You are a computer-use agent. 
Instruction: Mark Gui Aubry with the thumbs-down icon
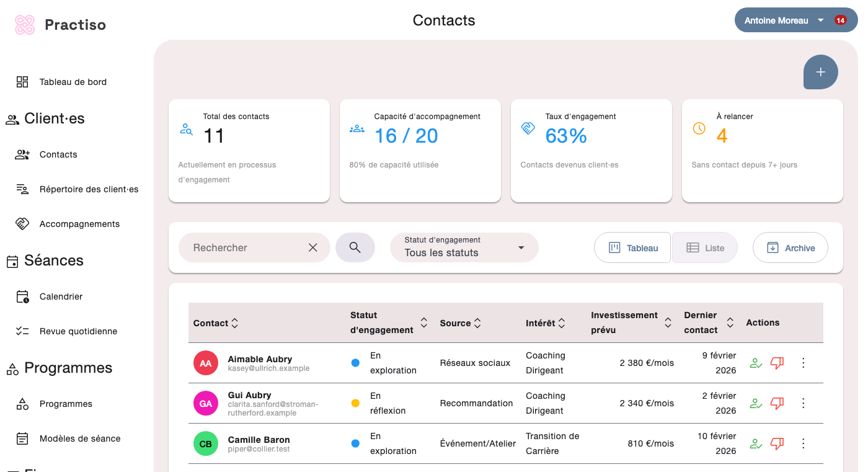coord(777,403)
